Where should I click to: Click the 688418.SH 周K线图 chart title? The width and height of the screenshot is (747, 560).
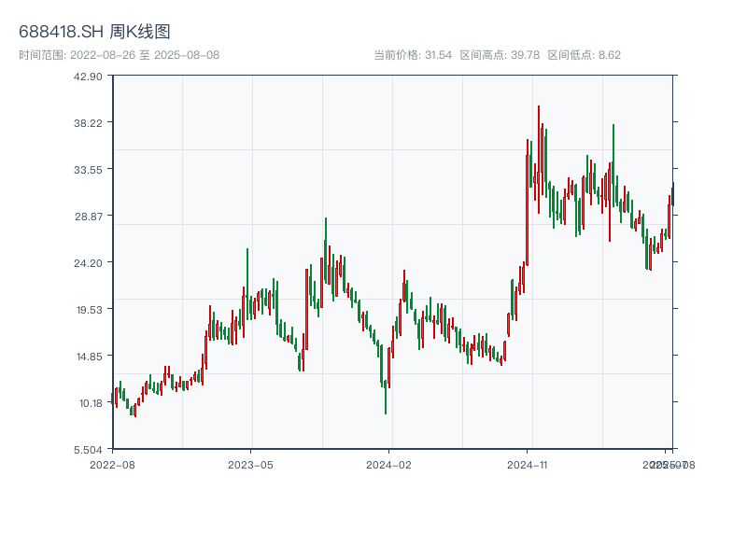(x=94, y=33)
